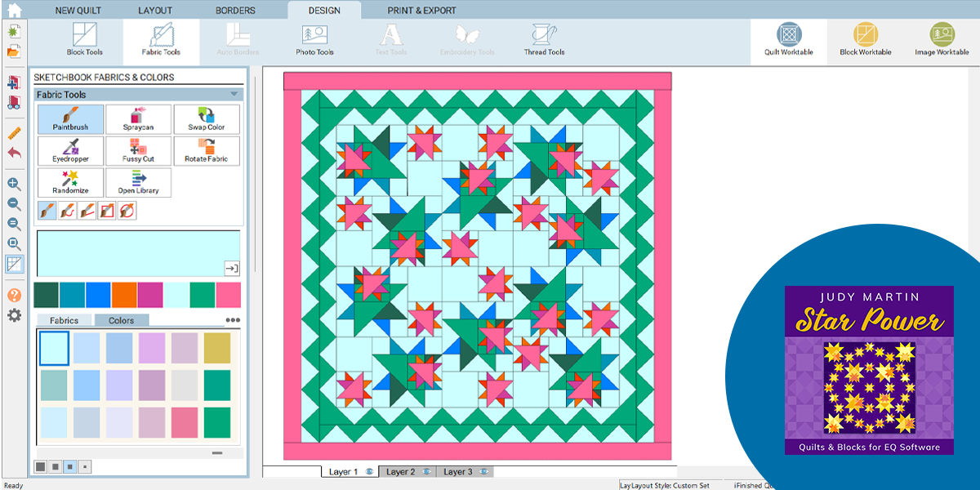Select the Layer 2 tab

point(407,472)
